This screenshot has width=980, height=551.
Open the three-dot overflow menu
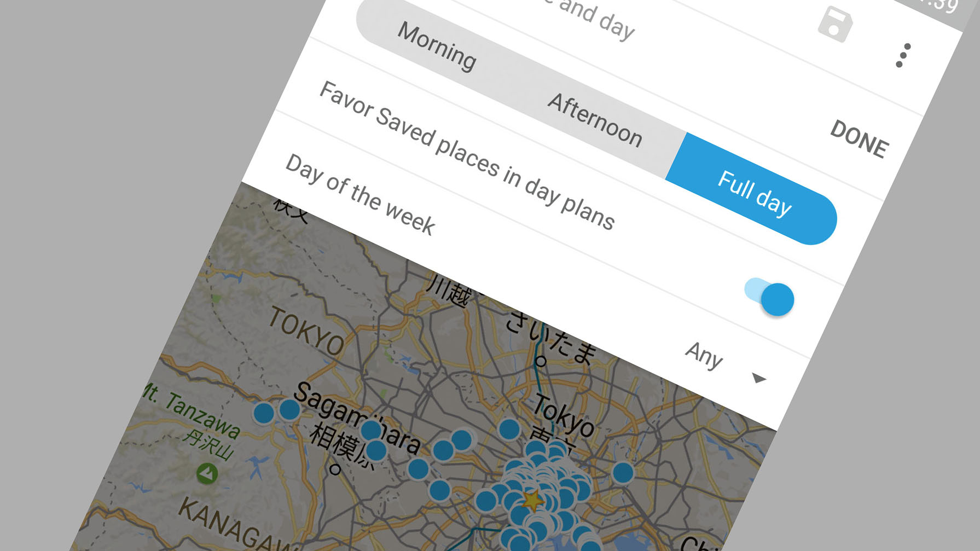point(902,56)
